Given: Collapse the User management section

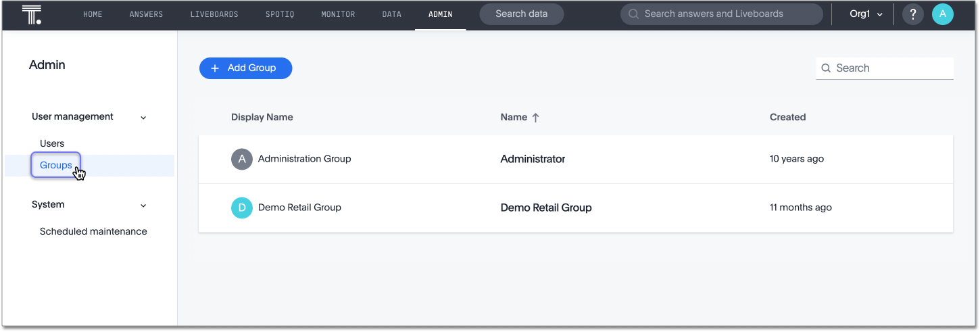Looking at the screenshot, I should [143, 118].
